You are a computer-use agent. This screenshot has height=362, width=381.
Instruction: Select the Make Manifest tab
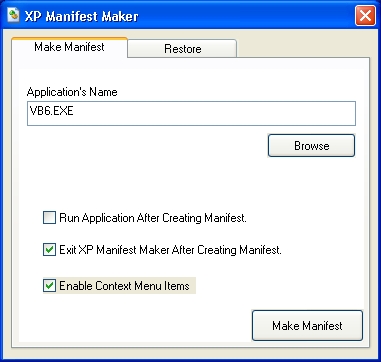(69, 47)
